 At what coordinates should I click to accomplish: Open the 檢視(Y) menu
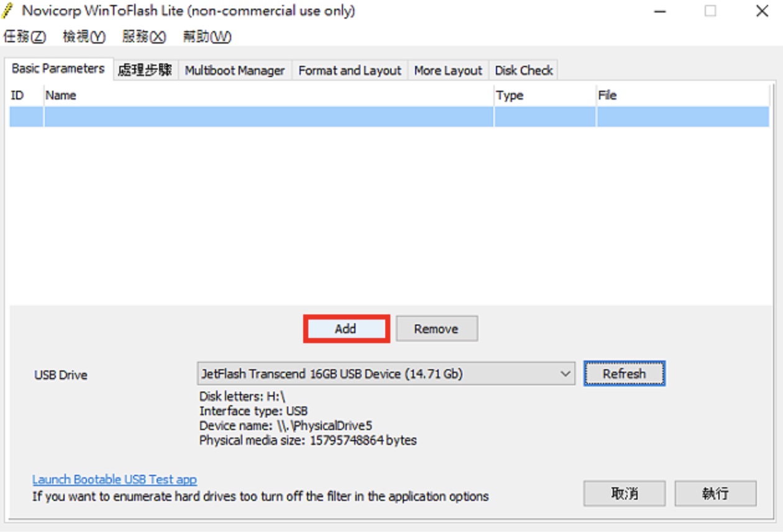click(x=85, y=37)
